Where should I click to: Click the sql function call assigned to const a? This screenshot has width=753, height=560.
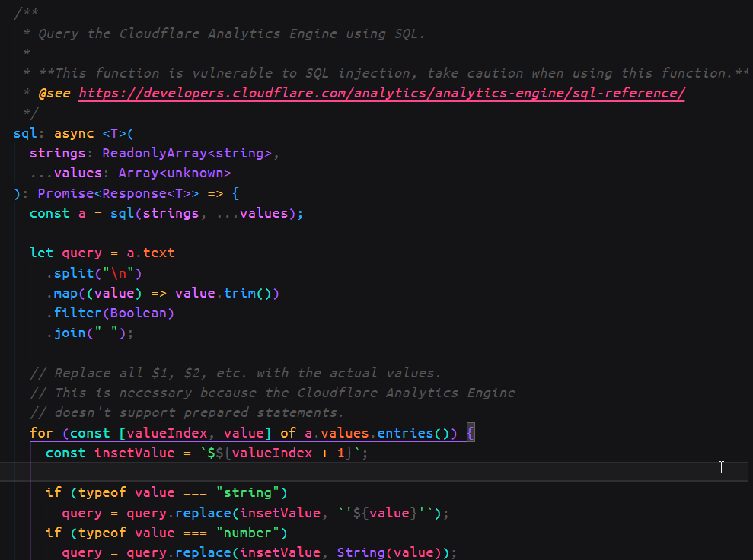click(x=122, y=213)
